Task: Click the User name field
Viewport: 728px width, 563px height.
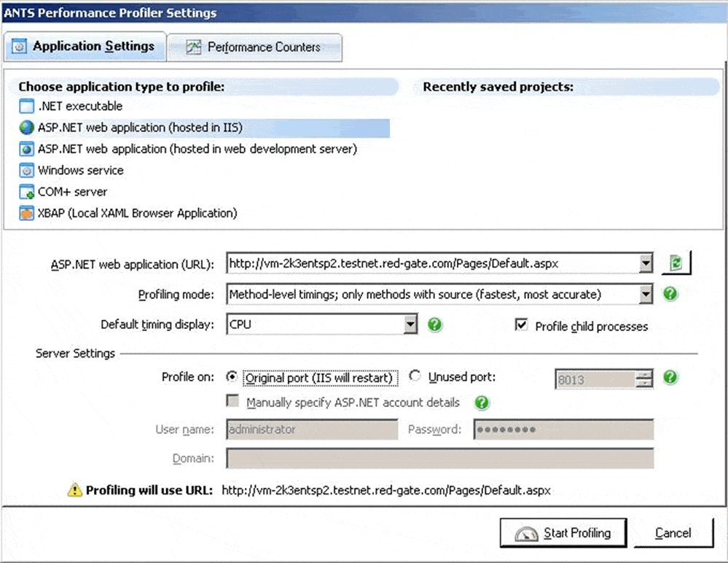Action: pos(312,430)
